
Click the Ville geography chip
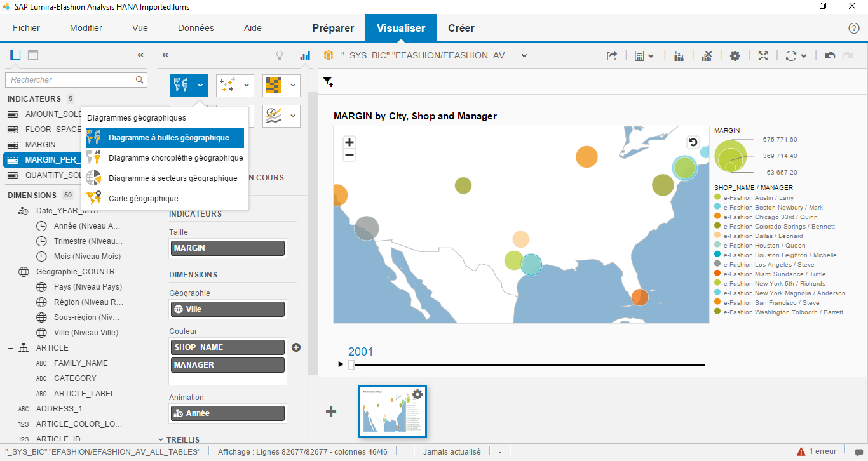click(x=228, y=309)
